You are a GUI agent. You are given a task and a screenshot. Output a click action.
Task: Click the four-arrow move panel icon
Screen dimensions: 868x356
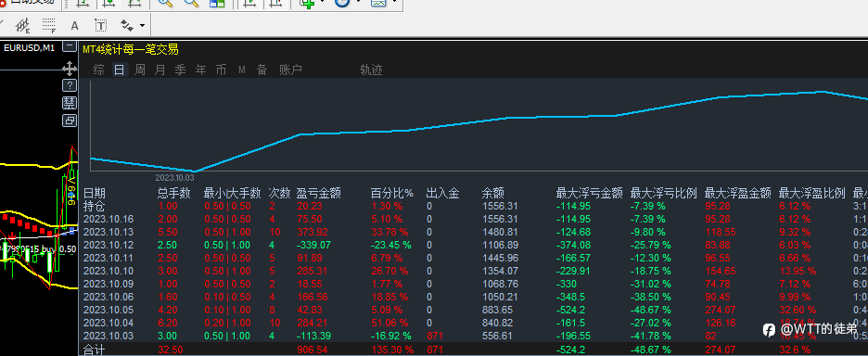click(x=70, y=69)
